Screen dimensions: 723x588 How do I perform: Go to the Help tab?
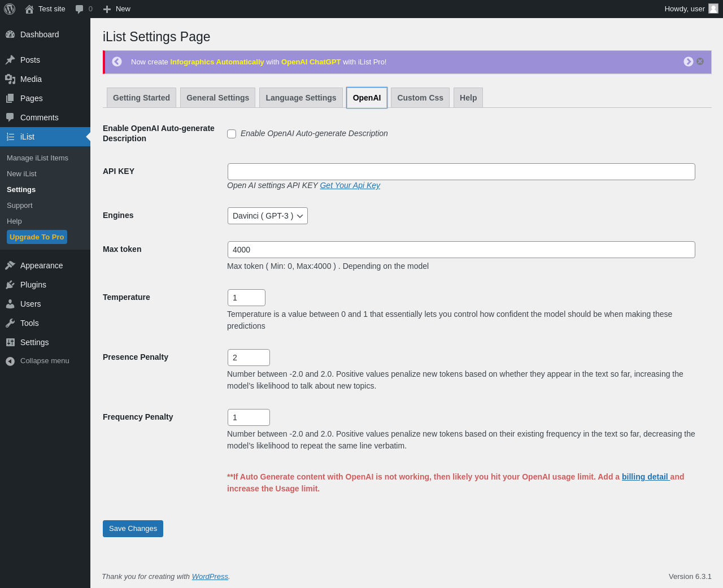point(468,98)
